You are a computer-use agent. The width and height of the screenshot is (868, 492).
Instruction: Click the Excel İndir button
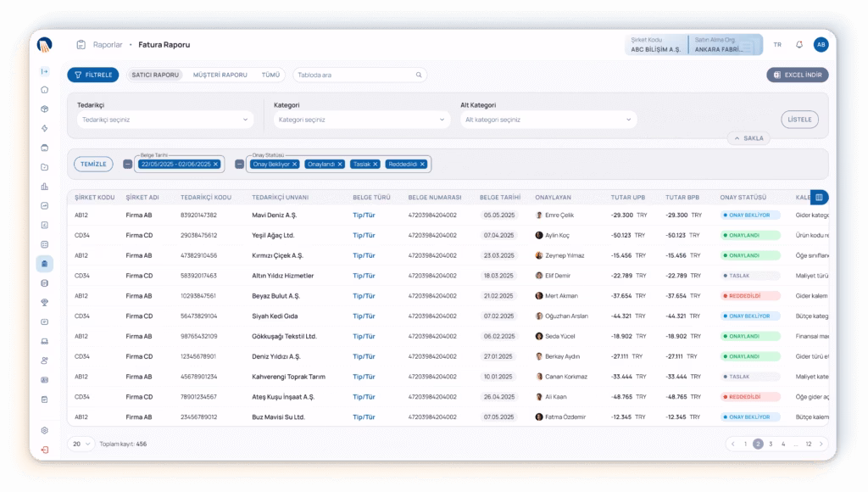[798, 75]
